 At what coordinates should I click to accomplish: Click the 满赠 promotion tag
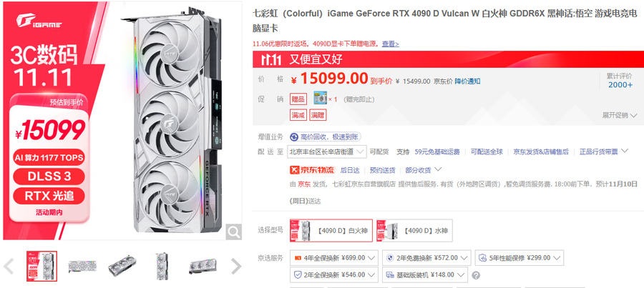pyautogui.click(x=318, y=115)
